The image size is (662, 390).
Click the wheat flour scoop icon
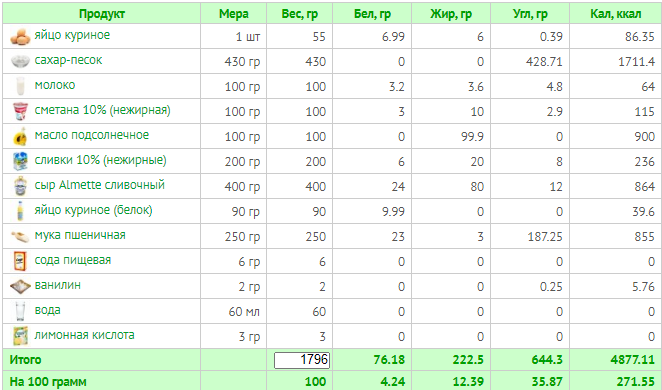(x=20, y=236)
